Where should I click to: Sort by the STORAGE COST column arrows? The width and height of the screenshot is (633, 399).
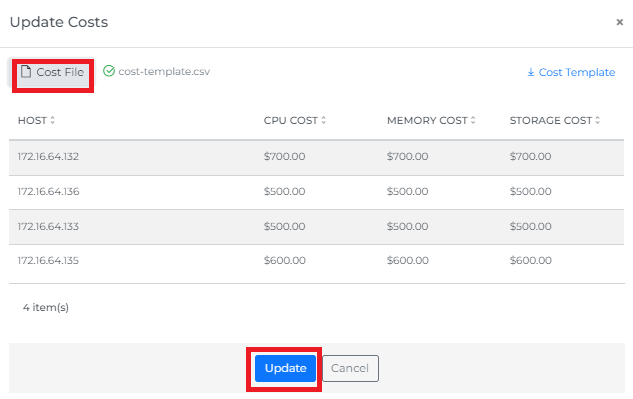[x=597, y=120]
